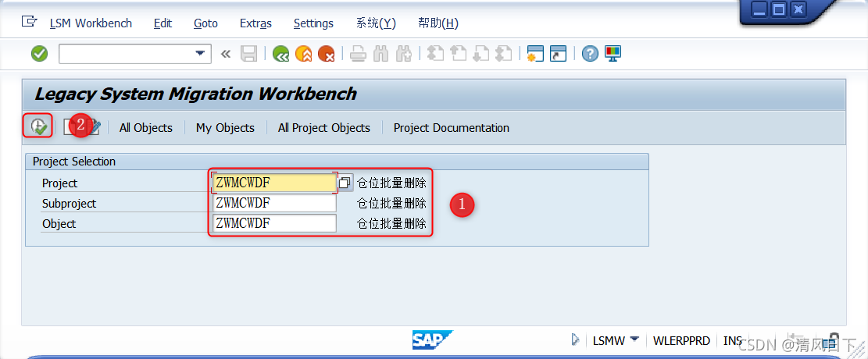Click the red Cancel icon
868x359 pixels.
[x=326, y=54]
